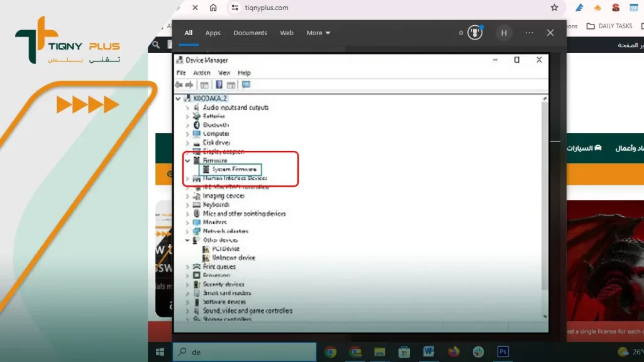Open Firefox from the taskbar

point(453,352)
